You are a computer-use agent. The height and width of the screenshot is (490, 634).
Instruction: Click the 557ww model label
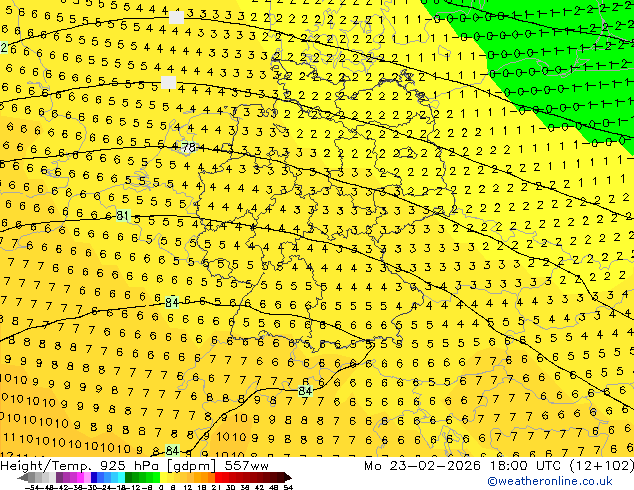[247, 466]
